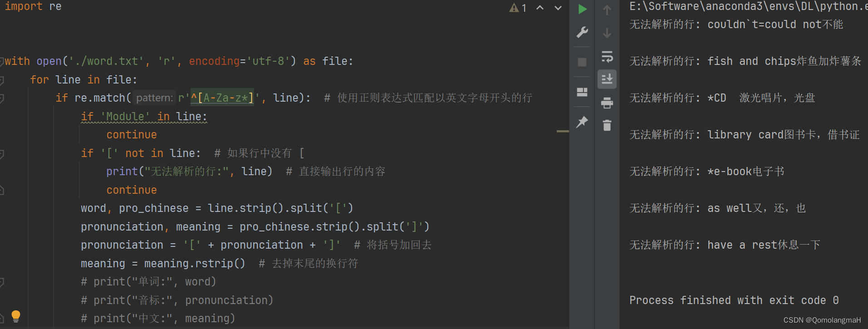The height and width of the screenshot is (329, 868).
Task: Clear all console output with trash icon
Action: [x=607, y=125]
